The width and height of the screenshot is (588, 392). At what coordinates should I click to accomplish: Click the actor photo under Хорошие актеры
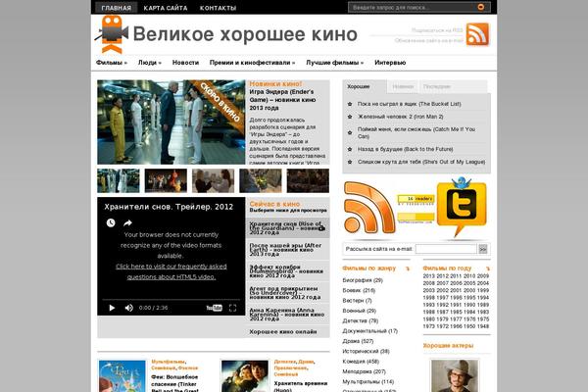tap(455, 375)
